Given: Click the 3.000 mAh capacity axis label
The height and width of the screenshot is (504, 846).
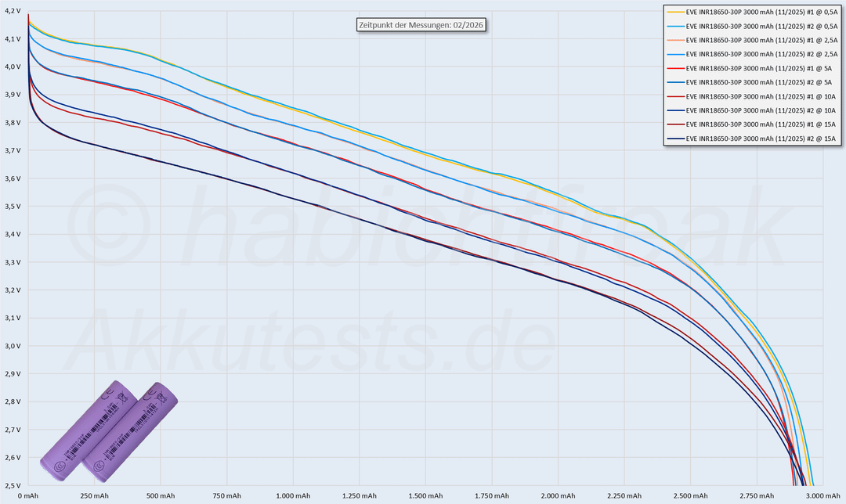Looking at the screenshot, I should [x=821, y=496].
